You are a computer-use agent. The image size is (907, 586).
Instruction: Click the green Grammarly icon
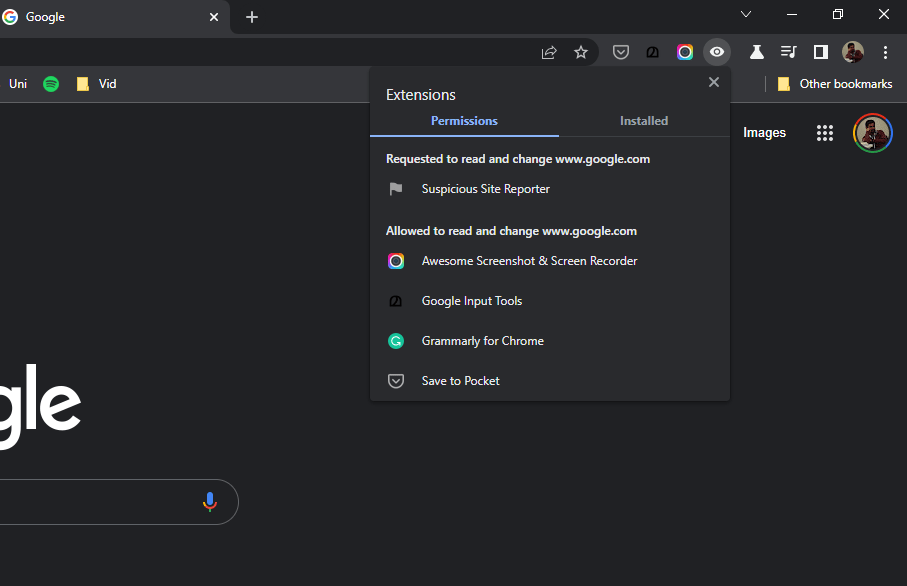coord(396,341)
